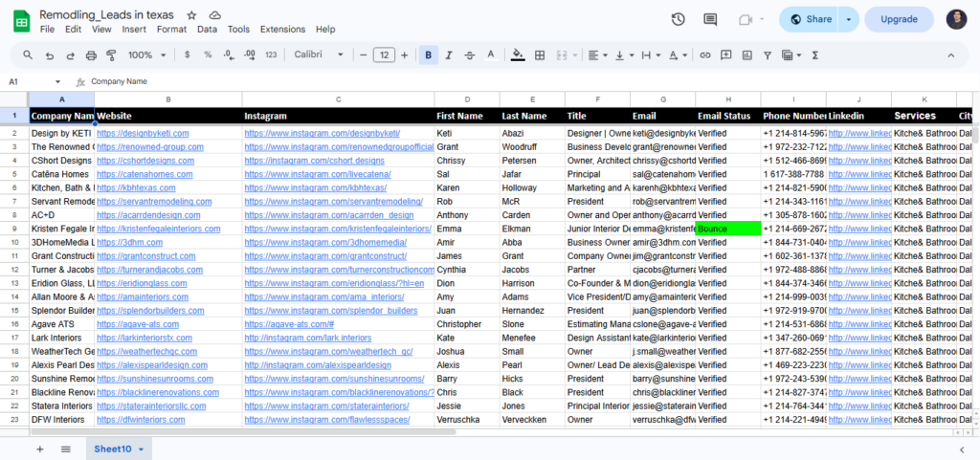Create a filter with funnel icon
The image size is (980, 460).
[x=768, y=55]
